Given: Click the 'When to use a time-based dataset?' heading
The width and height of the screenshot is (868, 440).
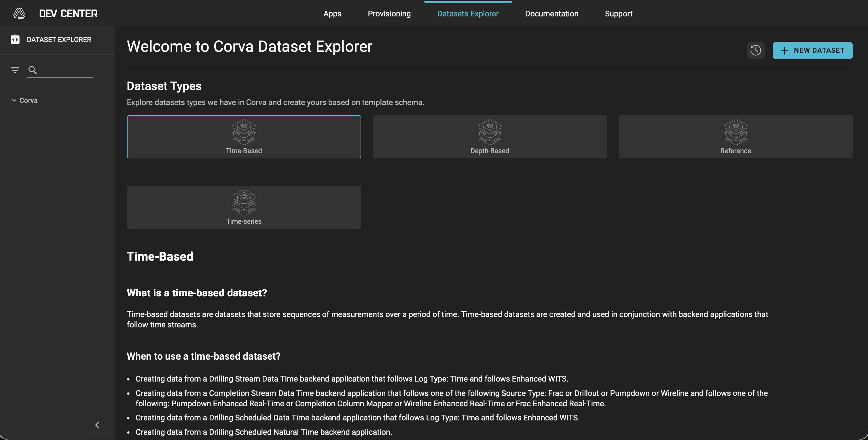Looking at the screenshot, I should [204, 356].
